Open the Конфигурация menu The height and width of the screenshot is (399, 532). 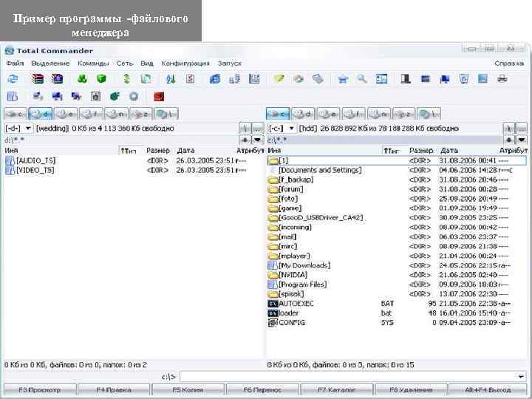(x=185, y=63)
